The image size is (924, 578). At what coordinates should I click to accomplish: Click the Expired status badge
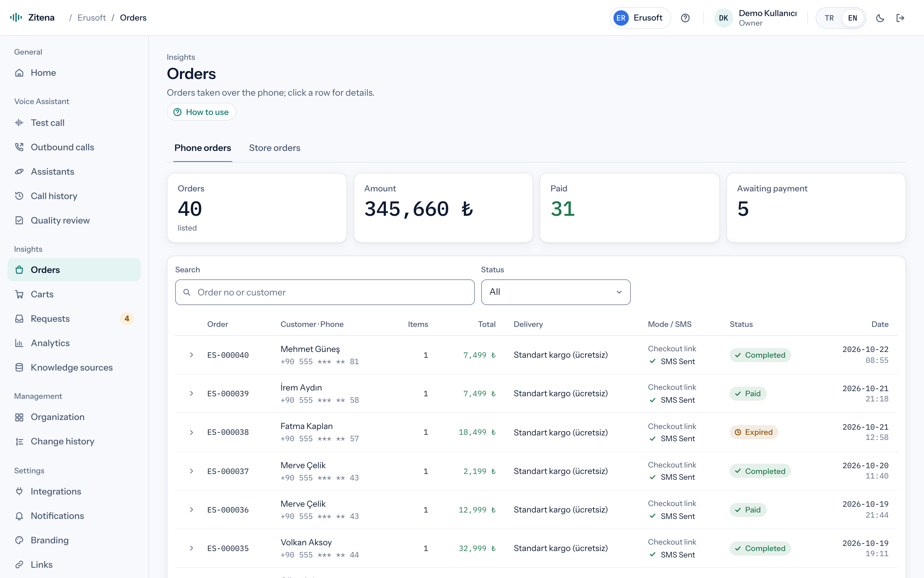[x=754, y=432]
